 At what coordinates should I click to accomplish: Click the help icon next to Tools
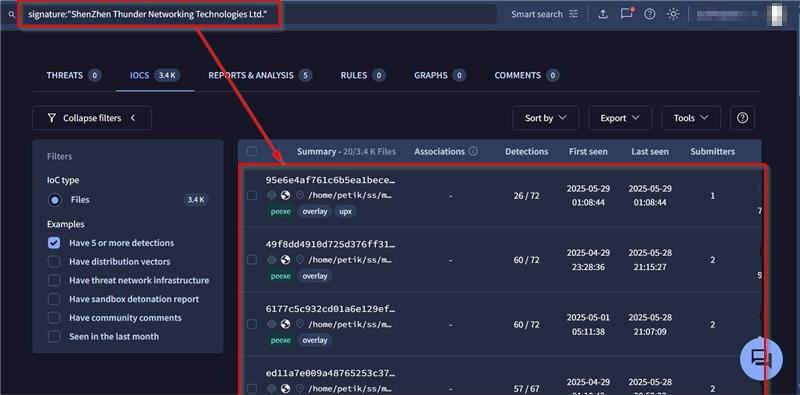[x=742, y=118]
